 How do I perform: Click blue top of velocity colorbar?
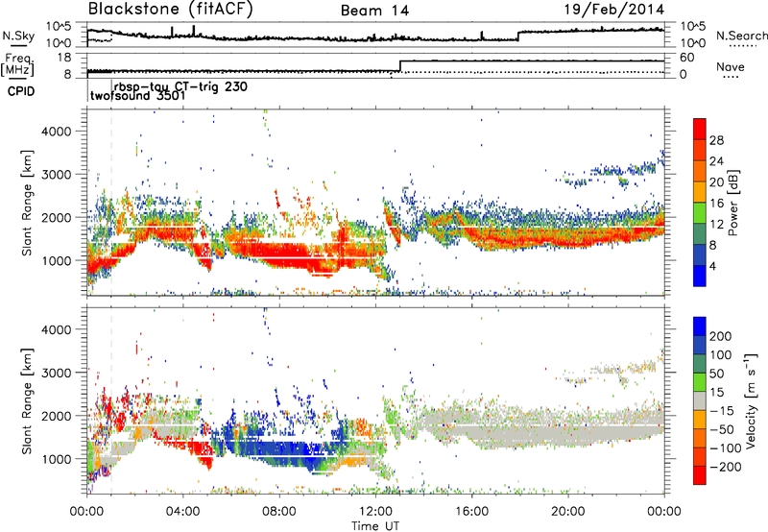tap(700, 326)
